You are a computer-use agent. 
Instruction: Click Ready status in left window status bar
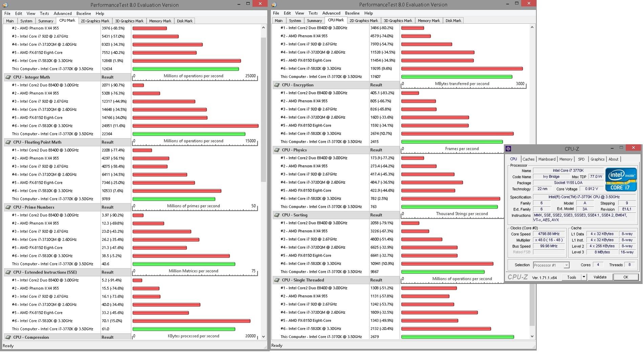tap(8, 346)
